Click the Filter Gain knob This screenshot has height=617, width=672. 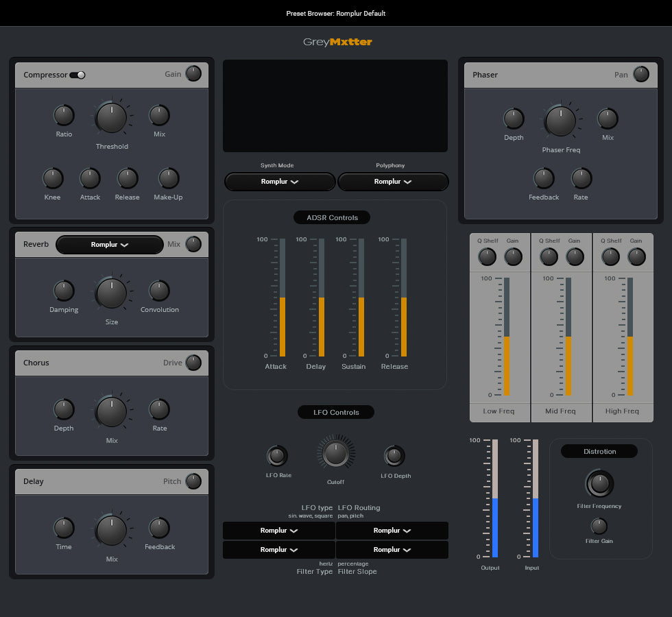pos(599,526)
